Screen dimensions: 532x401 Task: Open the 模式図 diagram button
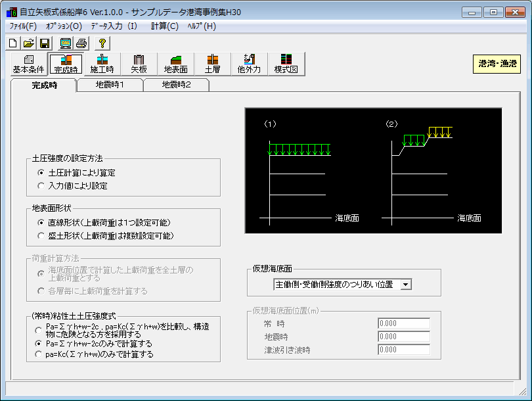click(286, 64)
